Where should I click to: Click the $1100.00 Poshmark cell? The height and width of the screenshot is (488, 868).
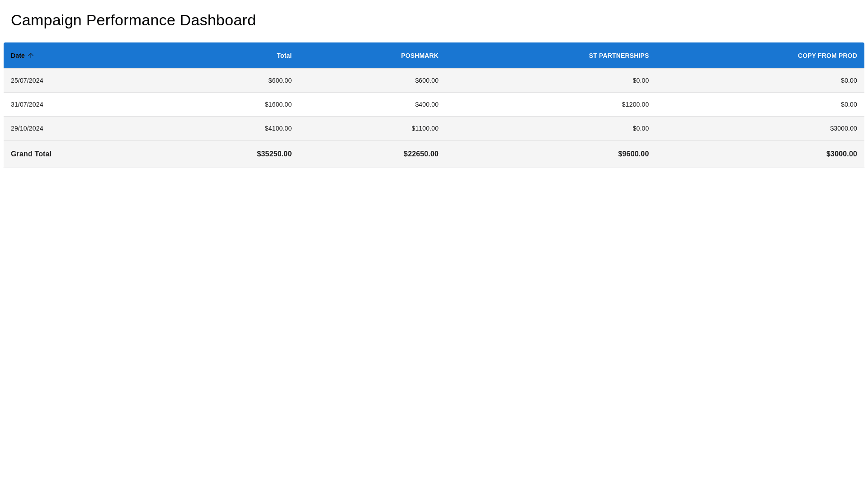(425, 128)
